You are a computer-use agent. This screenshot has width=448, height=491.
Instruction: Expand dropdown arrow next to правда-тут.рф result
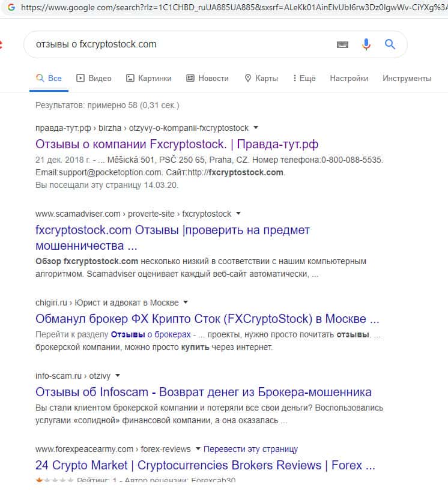tap(256, 128)
